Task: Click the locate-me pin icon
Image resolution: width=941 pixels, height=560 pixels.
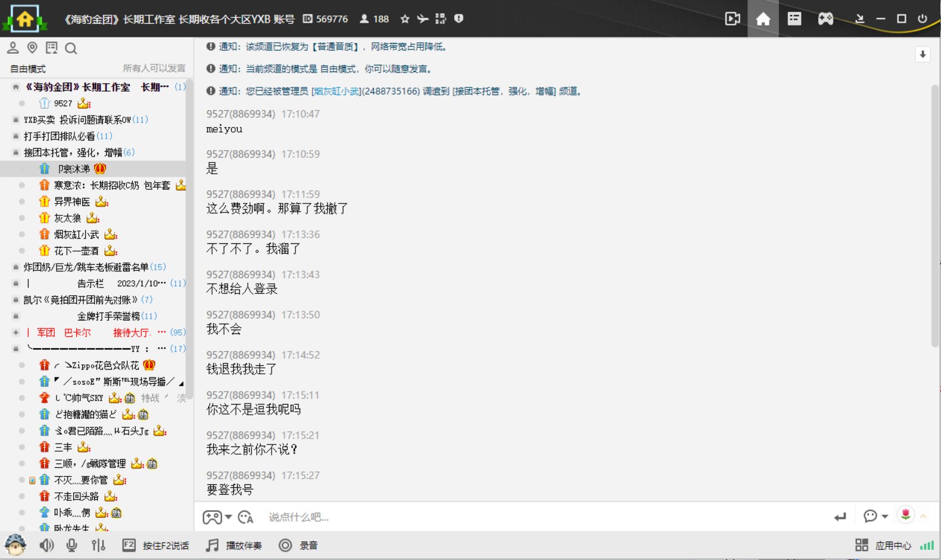Action: click(x=32, y=48)
